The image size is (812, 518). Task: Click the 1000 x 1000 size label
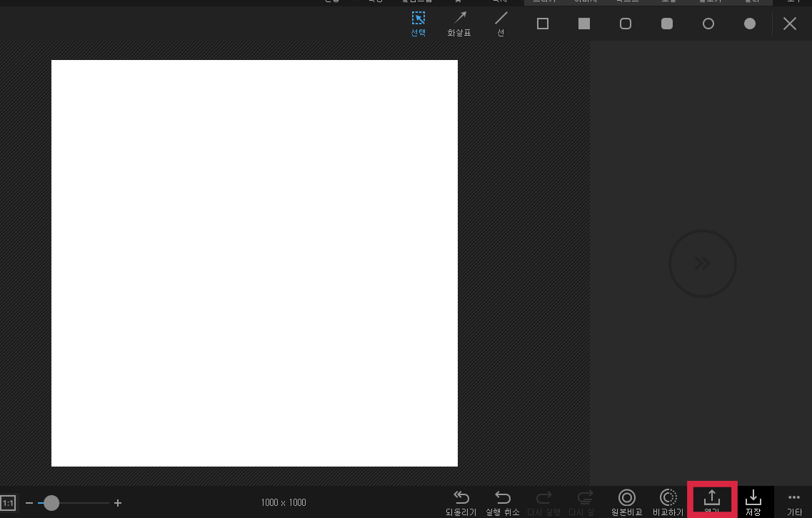pos(284,502)
